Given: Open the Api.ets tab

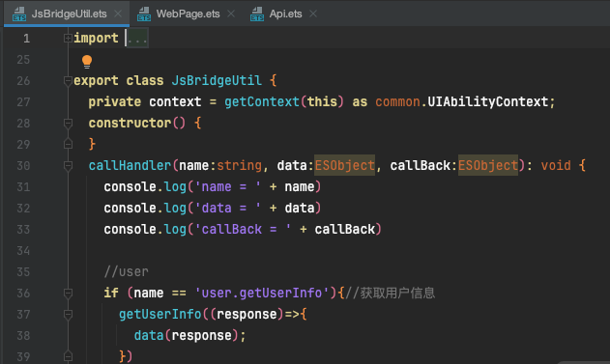Looking at the screenshot, I should [285, 14].
